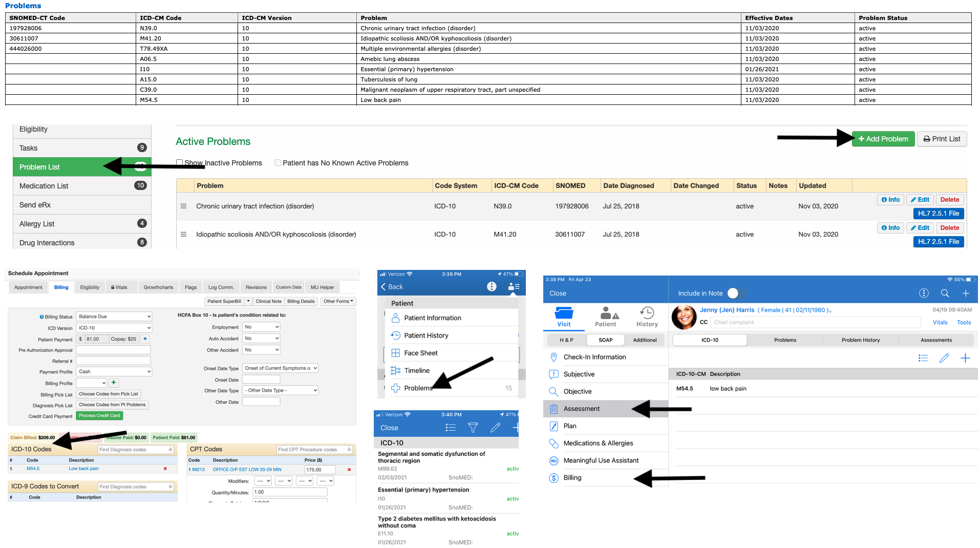Viewport: 980px width, 548px height.
Task: Click the Billing Status help question icon
Action: coord(41,317)
